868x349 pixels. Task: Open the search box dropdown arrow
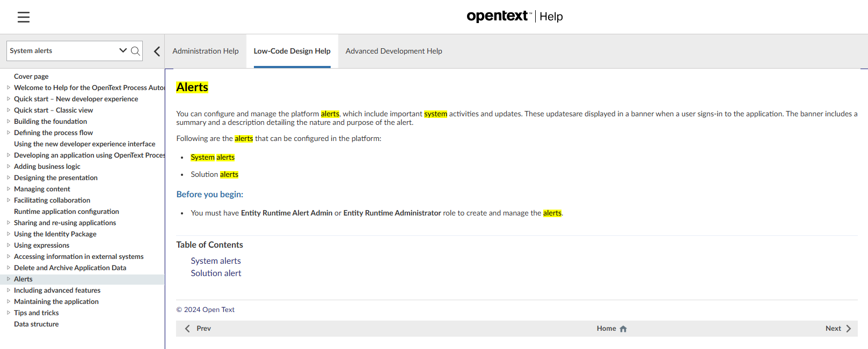[x=123, y=51]
